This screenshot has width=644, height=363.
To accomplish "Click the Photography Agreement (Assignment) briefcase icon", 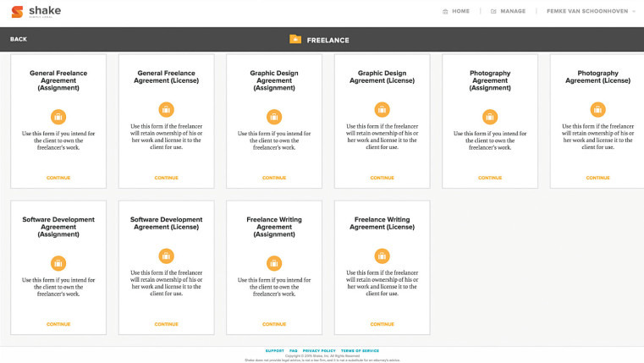I will pos(490,117).
